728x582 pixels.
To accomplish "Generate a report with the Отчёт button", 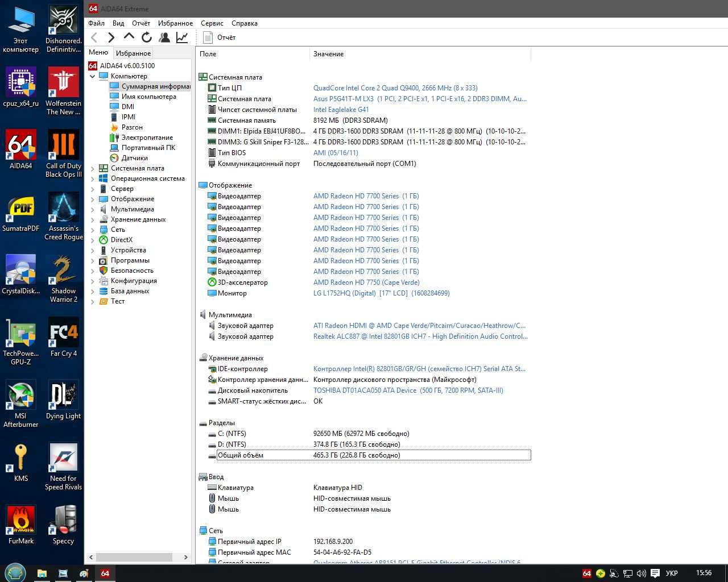I will click(220, 38).
